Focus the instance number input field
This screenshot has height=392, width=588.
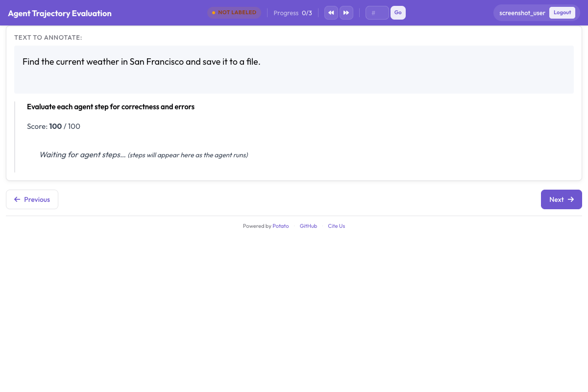(377, 13)
